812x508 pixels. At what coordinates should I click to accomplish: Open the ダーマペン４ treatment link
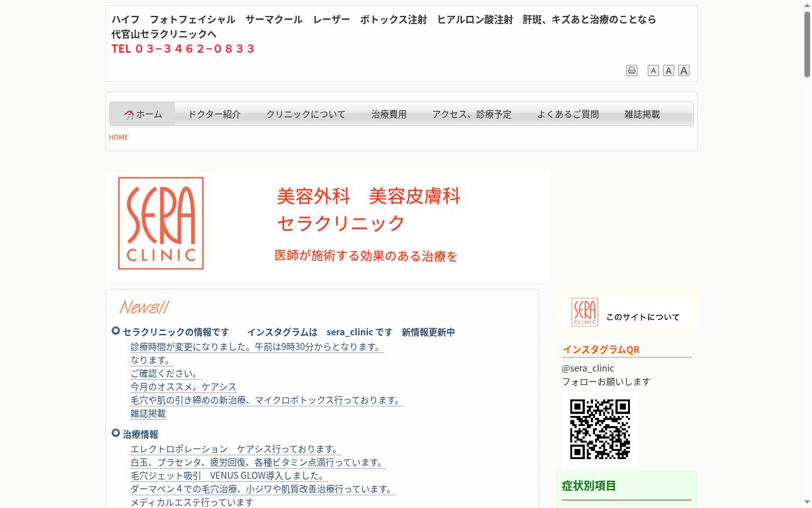[x=263, y=489]
